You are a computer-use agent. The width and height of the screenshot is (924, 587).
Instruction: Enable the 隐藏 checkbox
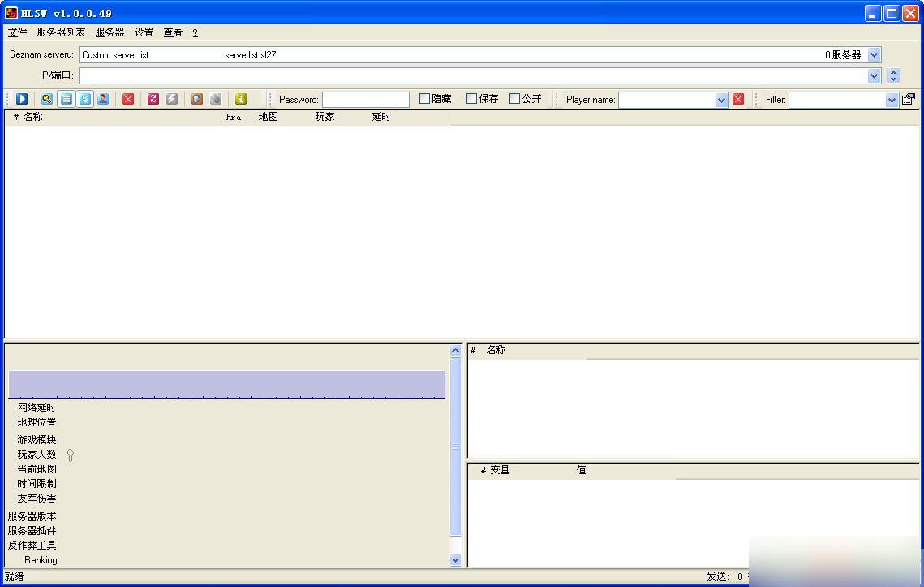[x=424, y=99]
